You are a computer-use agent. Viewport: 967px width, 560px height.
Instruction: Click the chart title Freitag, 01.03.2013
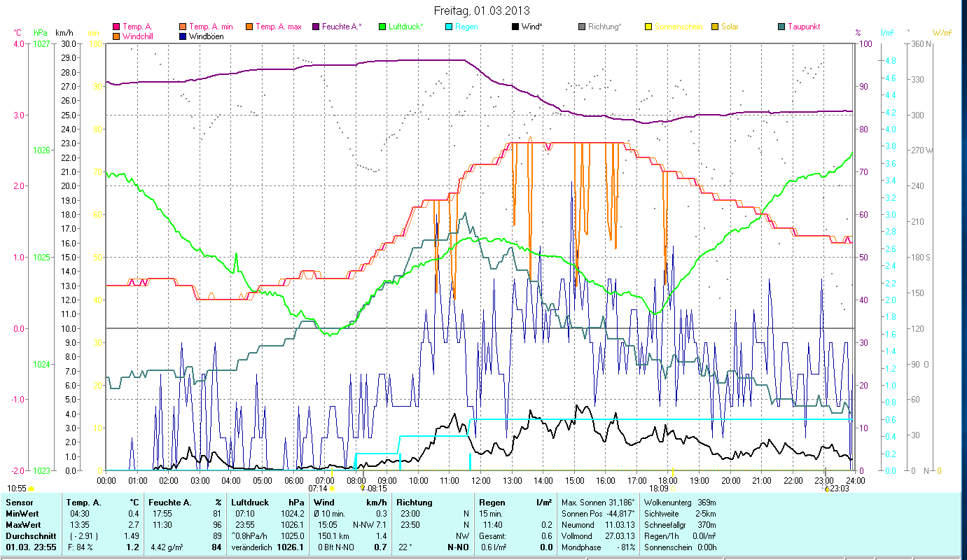[482, 10]
